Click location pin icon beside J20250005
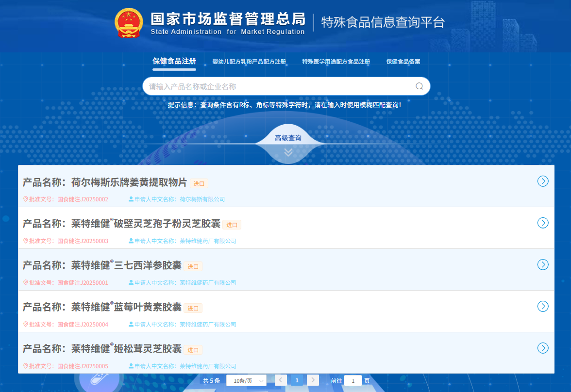 coord(25,366)
